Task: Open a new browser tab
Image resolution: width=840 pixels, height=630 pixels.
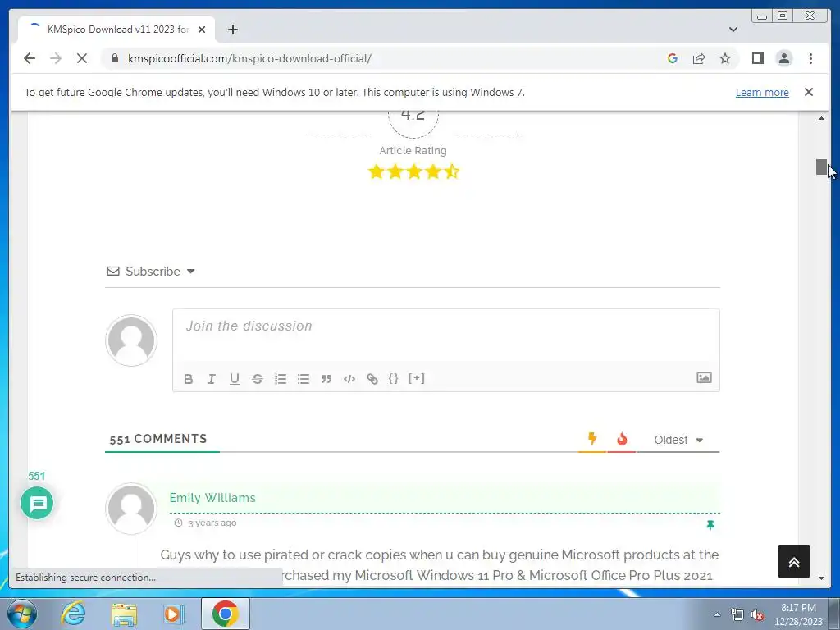Action: click(x=232, y=30)
